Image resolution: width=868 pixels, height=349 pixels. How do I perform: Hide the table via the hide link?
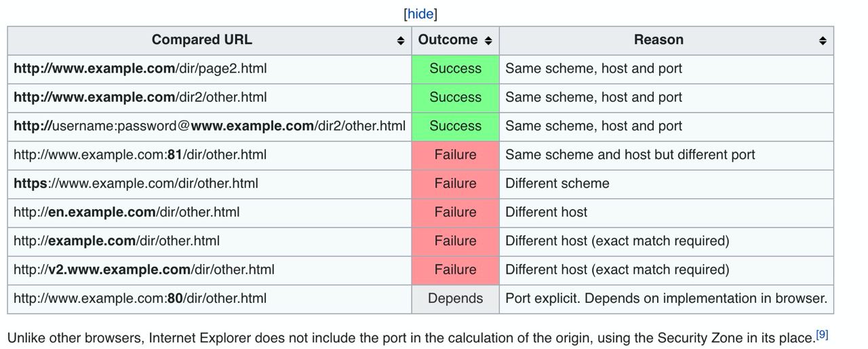420,14
